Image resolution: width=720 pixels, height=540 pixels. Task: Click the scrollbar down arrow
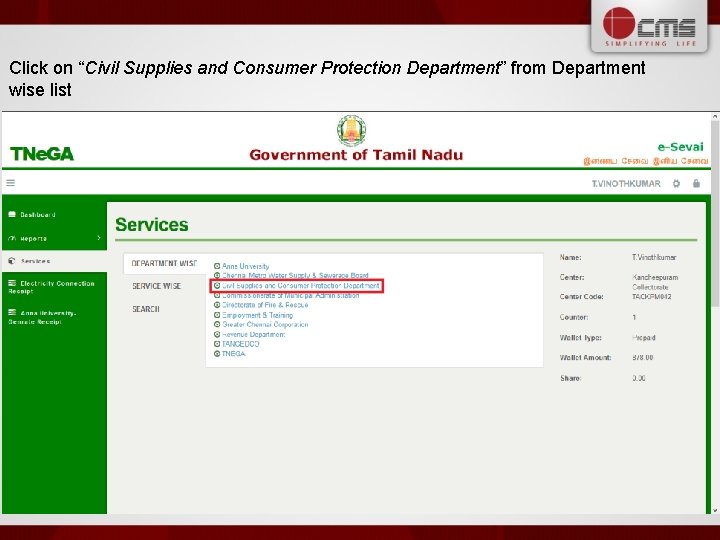715,511
